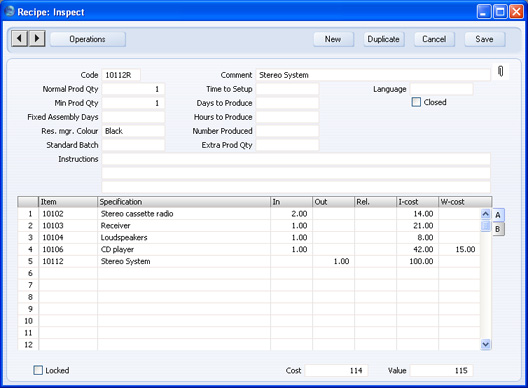Click the Standard Batch field

click(133, 145)
